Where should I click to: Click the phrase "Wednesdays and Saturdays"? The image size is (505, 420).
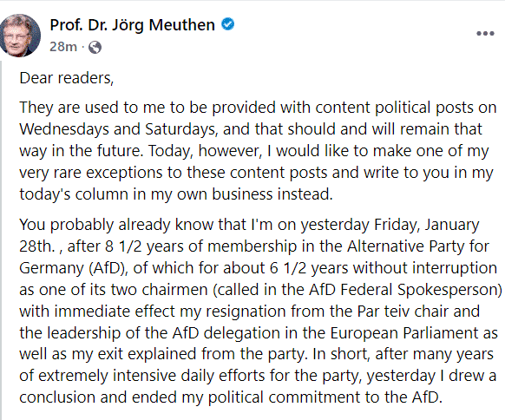coord(117,129)
